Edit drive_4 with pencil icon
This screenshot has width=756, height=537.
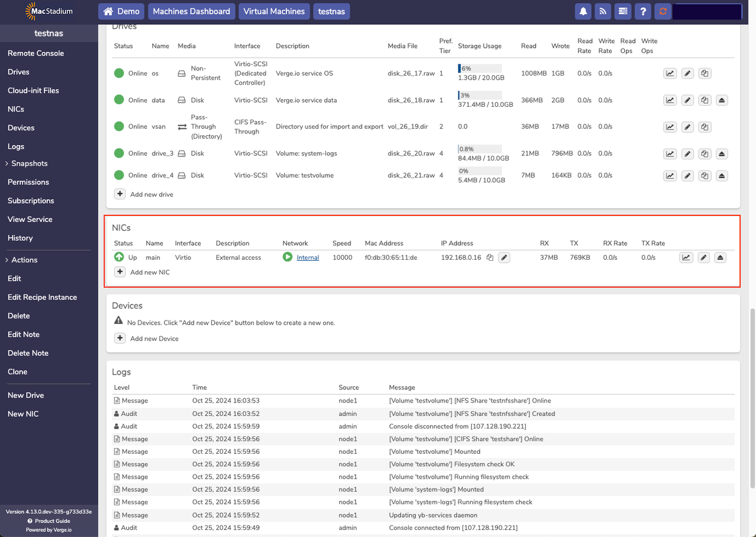[687, 176]
